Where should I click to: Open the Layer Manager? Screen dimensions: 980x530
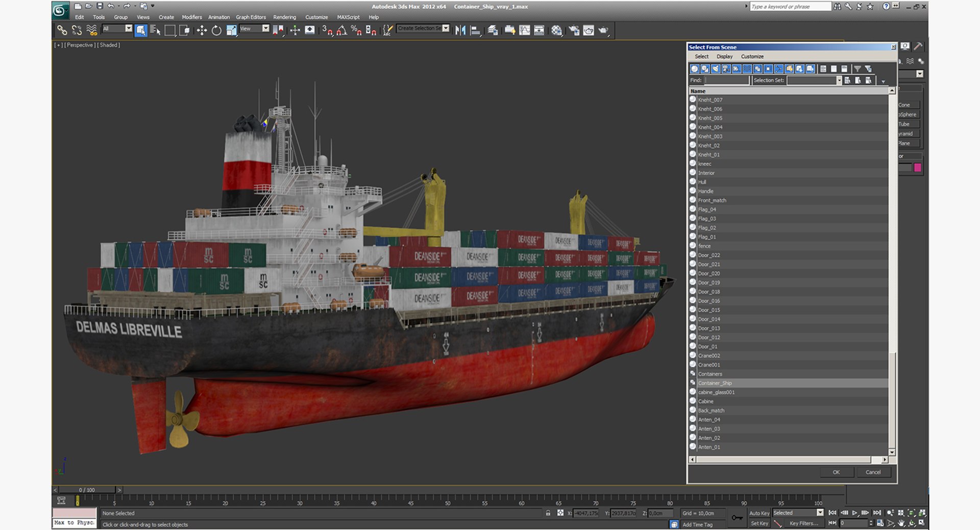click(493, 30)
